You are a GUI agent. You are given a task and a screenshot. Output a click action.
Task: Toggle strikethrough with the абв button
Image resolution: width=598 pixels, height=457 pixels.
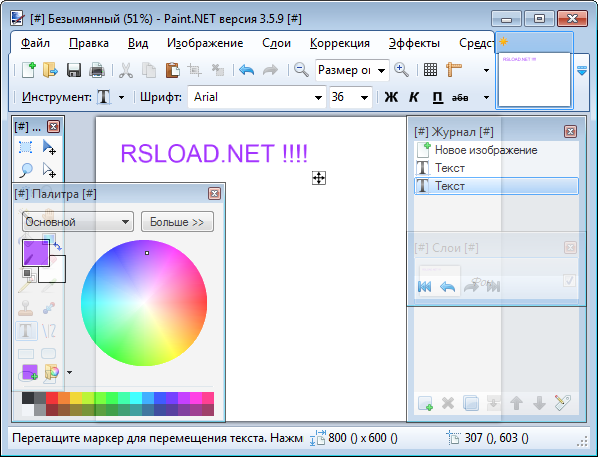pyautogui.click(x=460, y=98)
